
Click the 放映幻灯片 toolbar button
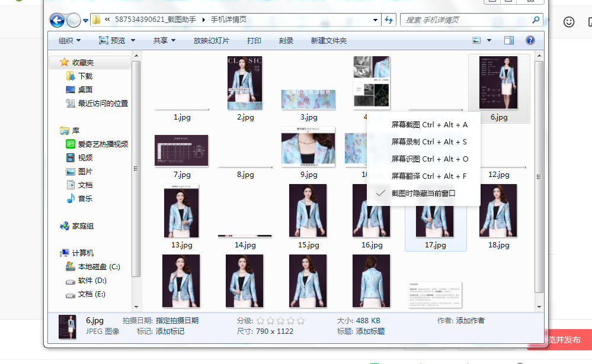[211, 40]
